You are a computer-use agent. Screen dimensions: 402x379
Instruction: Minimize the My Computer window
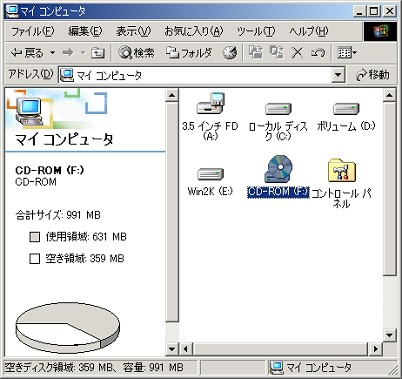tap(359, 12)
